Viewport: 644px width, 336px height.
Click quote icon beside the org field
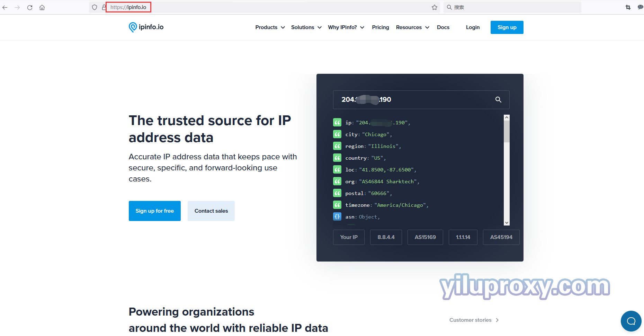[x=337, y=181]
